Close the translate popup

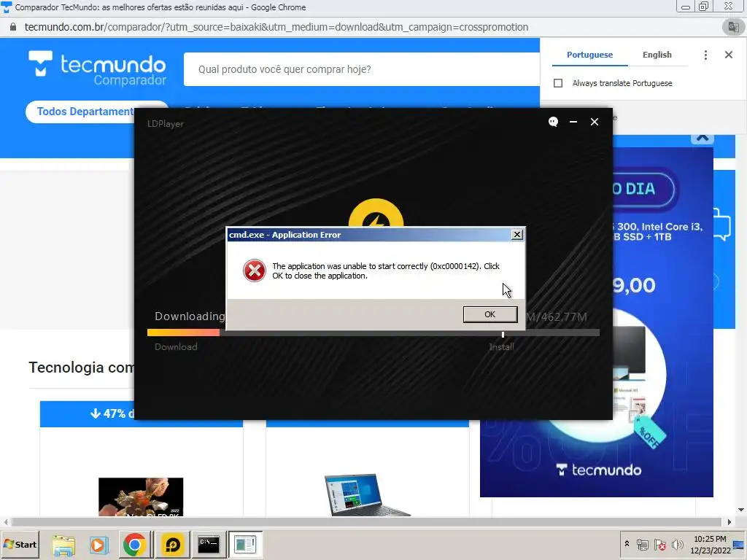coord(729,55)
